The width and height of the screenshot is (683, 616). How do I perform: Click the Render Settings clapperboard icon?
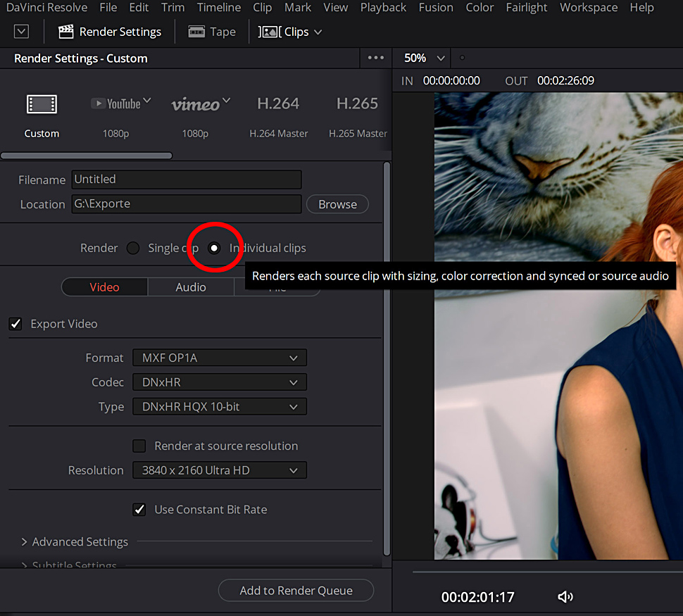tap(65, 32)
